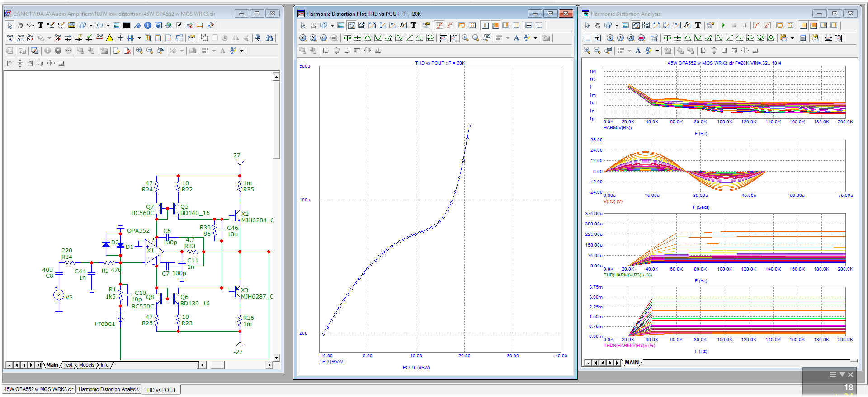Click the THDN(HARM(V(R3))) (%) plot label

point(629,346)
